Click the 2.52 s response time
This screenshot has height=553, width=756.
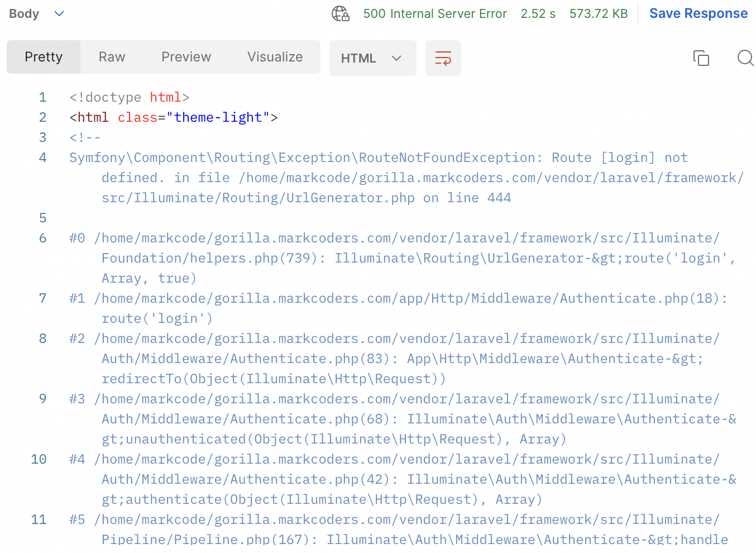tap(538, 13)
